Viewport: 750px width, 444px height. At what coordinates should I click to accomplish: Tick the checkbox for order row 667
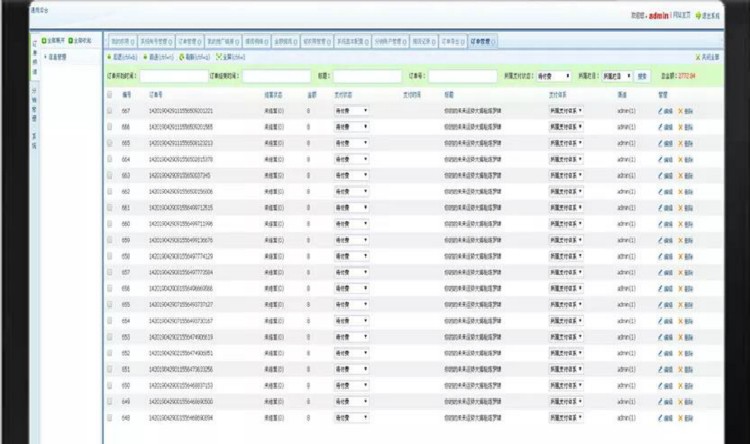click(110, 110)
